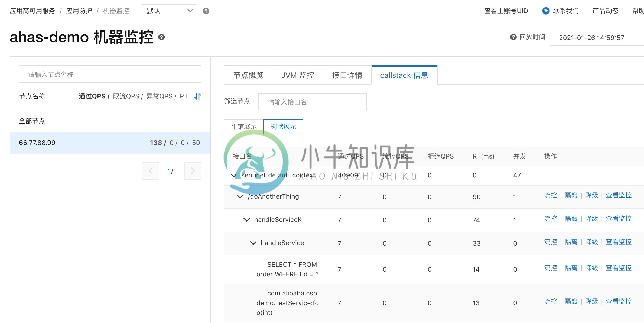Click 联系我们 DingTalk icon
The width and height of the screenshot is (644, 323).
coord(546,11)
